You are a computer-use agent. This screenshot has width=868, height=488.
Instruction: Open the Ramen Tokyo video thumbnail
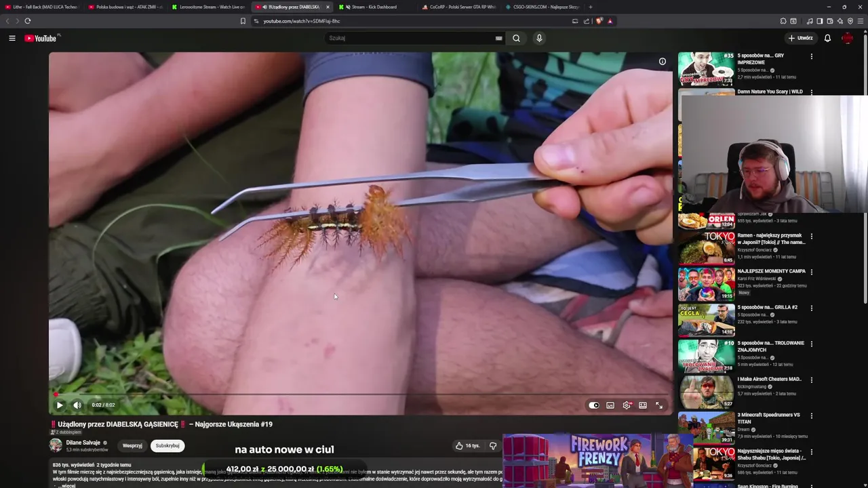(706, 247)
